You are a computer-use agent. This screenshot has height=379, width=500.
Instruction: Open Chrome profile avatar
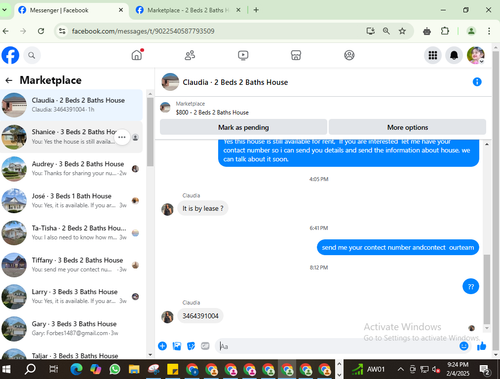471,31
